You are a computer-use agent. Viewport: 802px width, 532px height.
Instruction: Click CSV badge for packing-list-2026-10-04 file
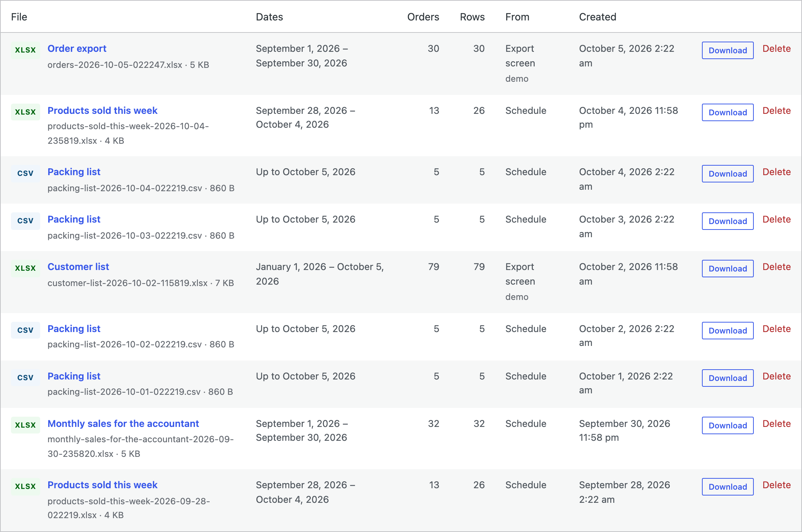(x=25, y=173)
